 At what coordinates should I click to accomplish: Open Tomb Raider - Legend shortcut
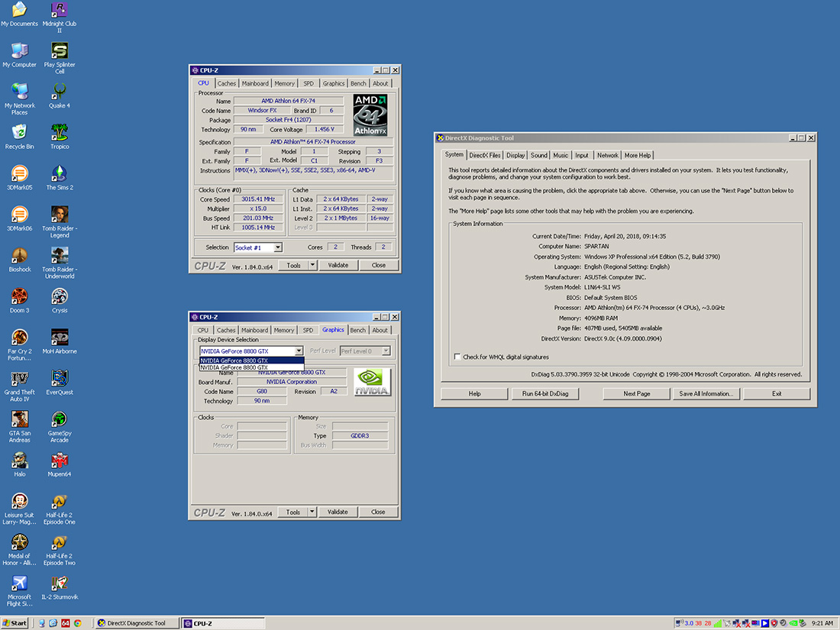(x=60, y=221)
